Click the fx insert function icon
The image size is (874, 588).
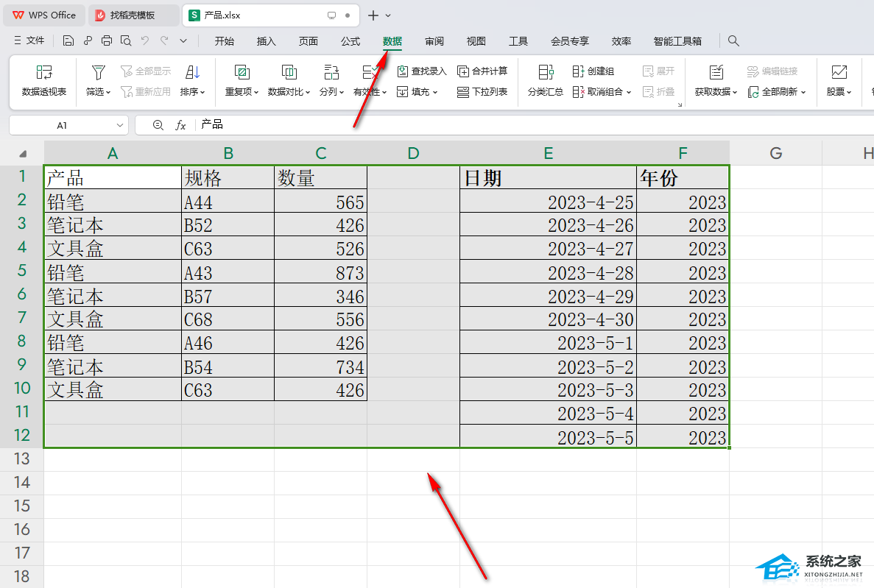[x=180, y=125]
